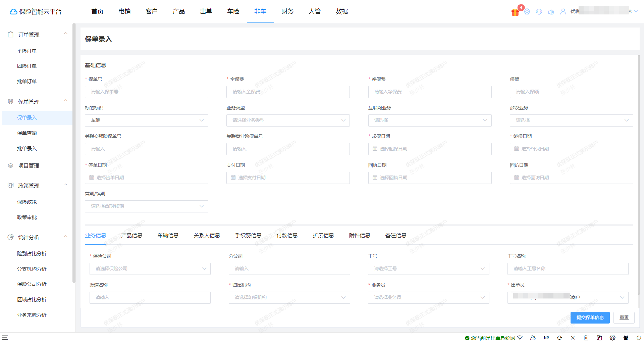The width and height of the screenshot is (644, 343).
Task: Switch to the 车辆信息 tab
Action: [168, 236]
